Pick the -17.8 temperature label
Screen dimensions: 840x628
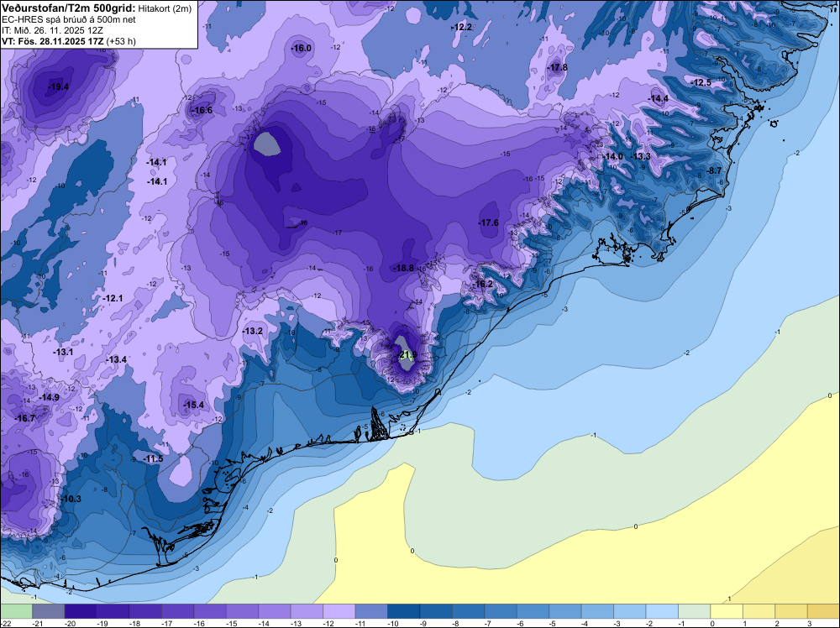pyautogui.click(x=557, y=67)
